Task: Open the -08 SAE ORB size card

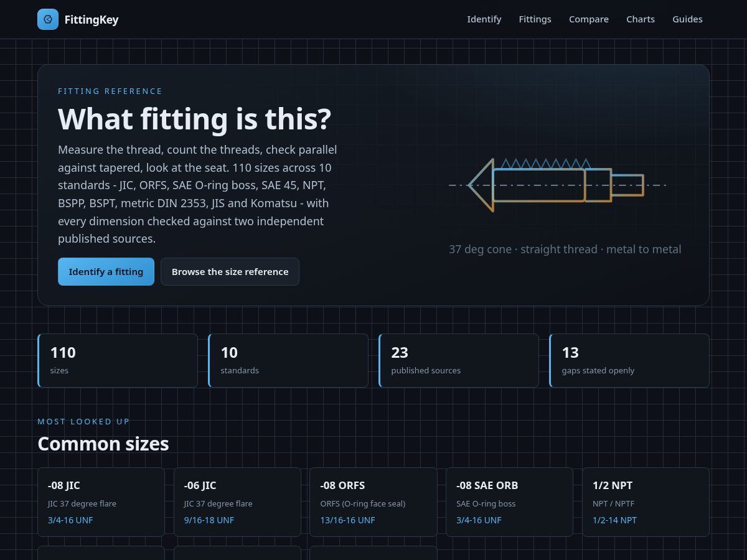Action: [509, 502]
